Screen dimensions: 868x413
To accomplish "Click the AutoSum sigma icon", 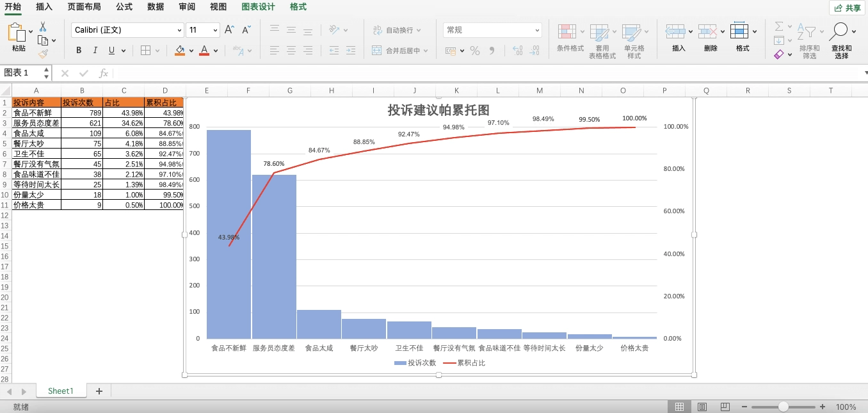I will (779, 26).
